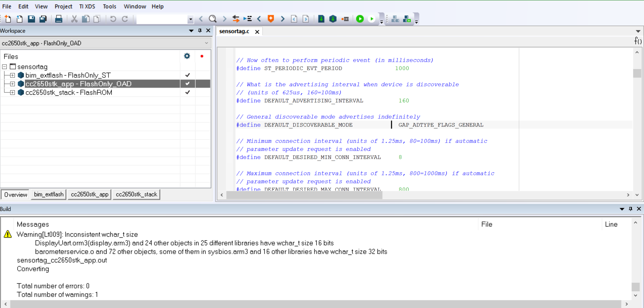This screenshot has height=308, width=644.
Task: Click the Open file toolbar icon
Action: (x=20, y=19)
